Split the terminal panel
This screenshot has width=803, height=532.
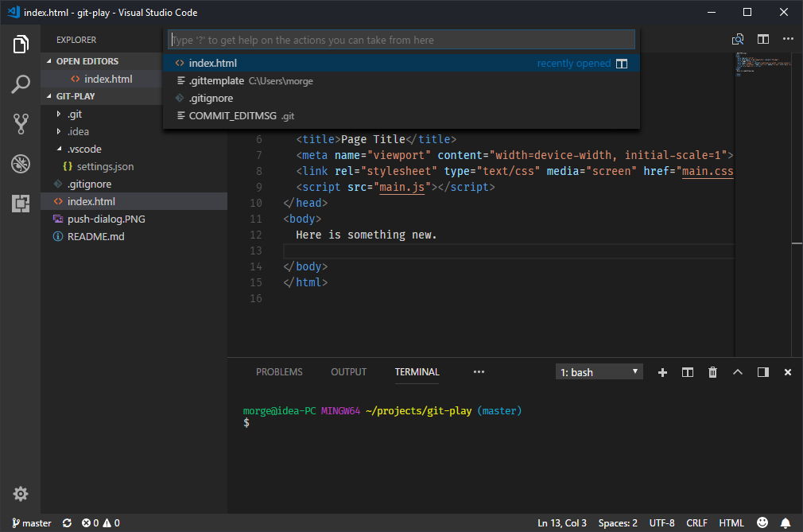(687, 371)
